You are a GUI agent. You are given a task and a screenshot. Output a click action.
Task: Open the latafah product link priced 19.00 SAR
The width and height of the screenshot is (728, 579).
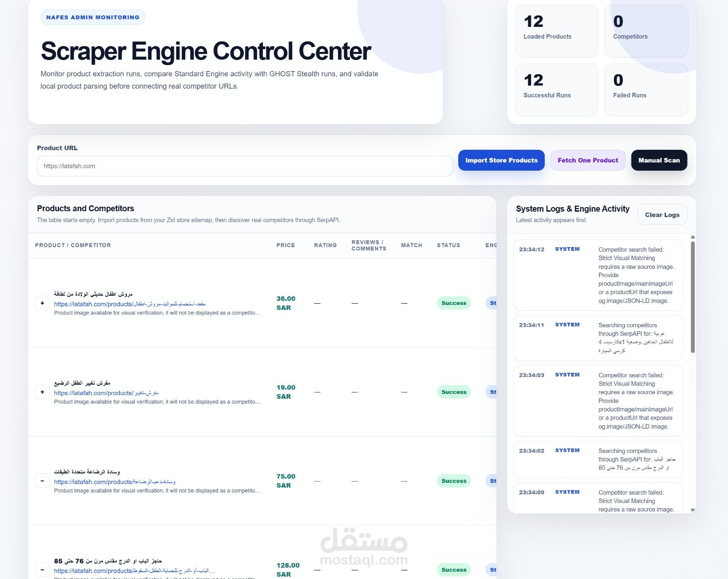tap(106, 393)
